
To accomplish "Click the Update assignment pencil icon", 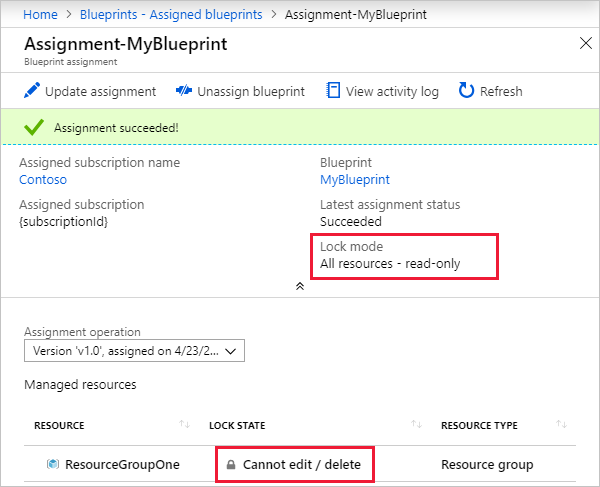I will click(31, 91).
